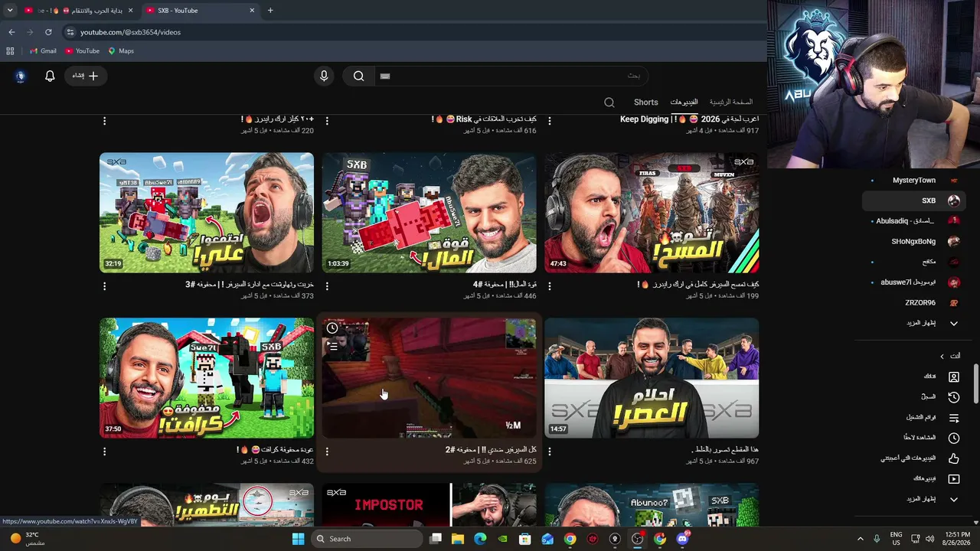Viewport: 980px width, 551px height.
Task: Open options for the Keep Digging video
Action: click(x=550, y=120)
